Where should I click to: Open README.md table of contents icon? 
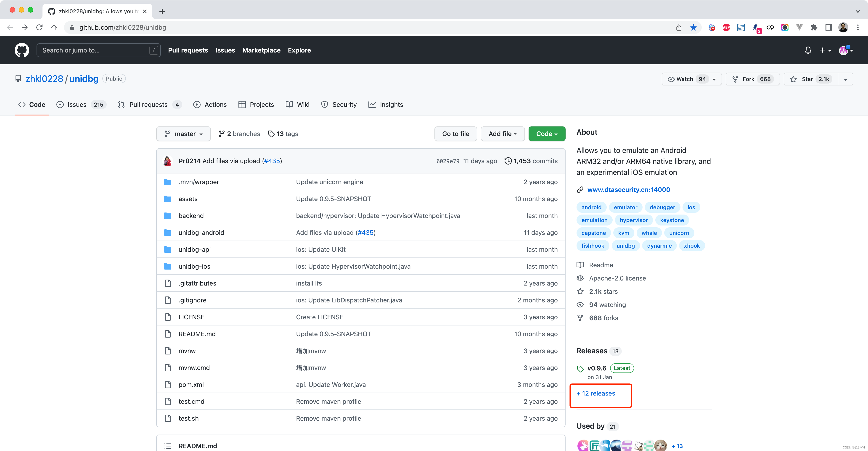pyautogui.click(x=167, y=446)
